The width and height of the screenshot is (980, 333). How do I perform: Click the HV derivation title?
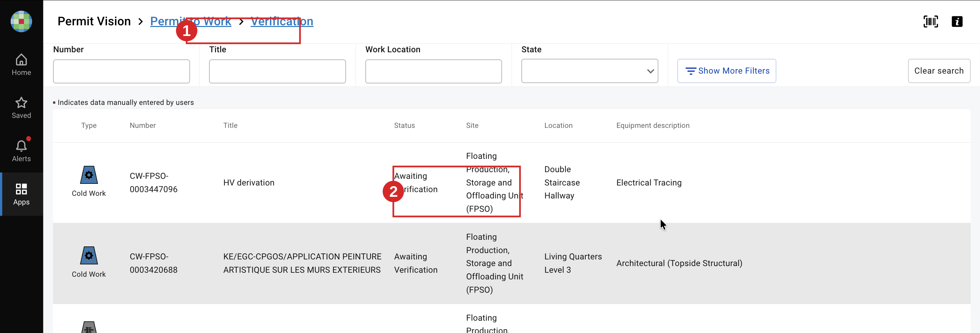click(x=249, y=182)
